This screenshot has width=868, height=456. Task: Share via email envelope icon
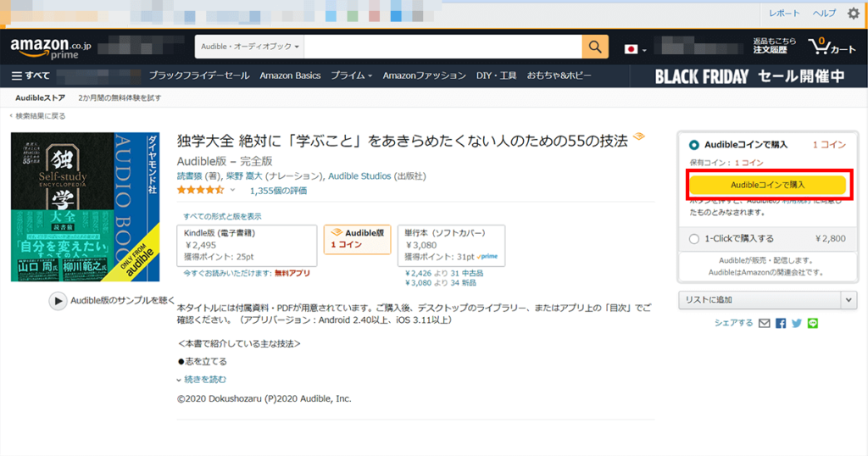[x=764, y=323]
